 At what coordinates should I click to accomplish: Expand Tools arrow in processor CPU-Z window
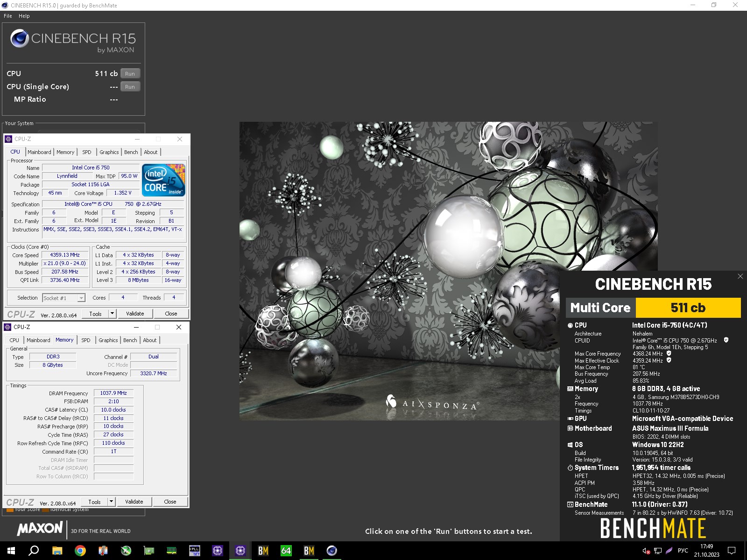pyautogui.click(x=112, y=314)
